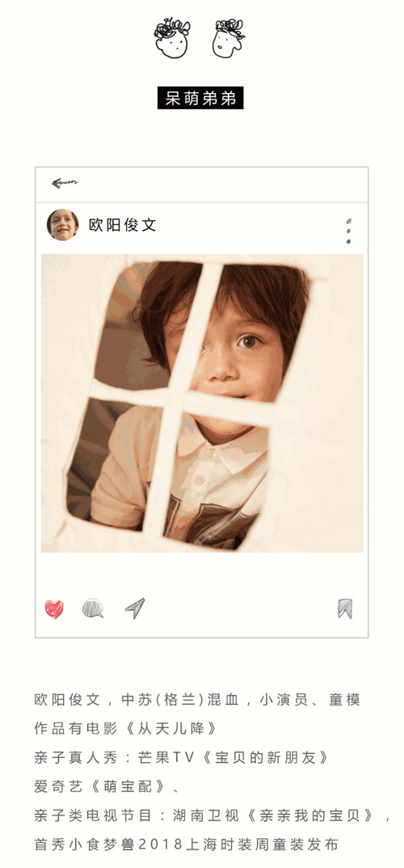Click the intro line starting 欧阳俊文，中苏

tap(197, 700)
